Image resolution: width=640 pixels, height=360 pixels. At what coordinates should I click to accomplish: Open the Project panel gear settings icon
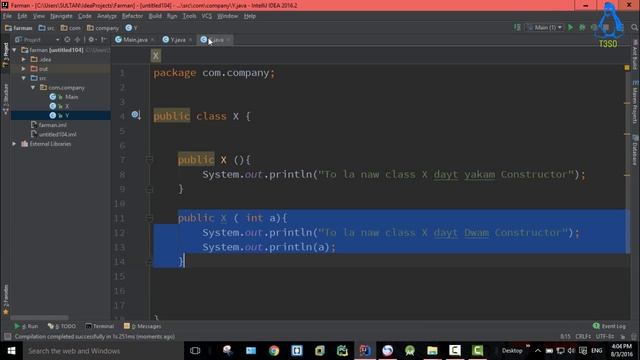tap(91, 40)
